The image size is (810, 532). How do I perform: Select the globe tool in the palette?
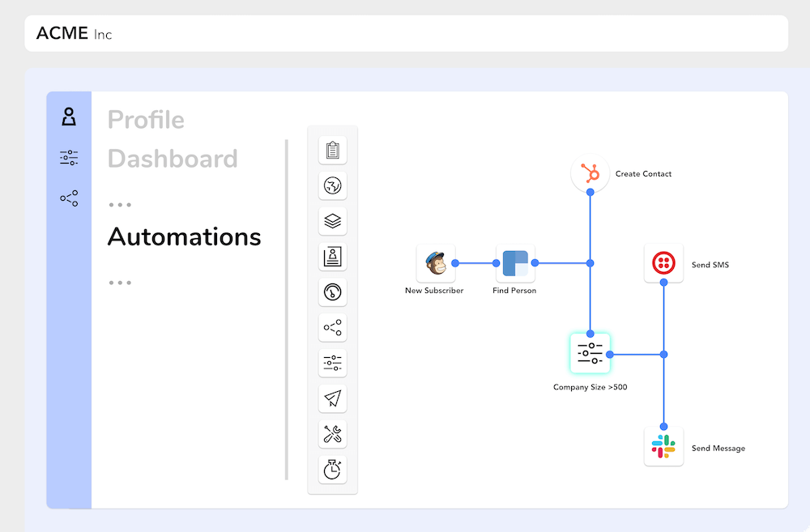pos(333,185)
